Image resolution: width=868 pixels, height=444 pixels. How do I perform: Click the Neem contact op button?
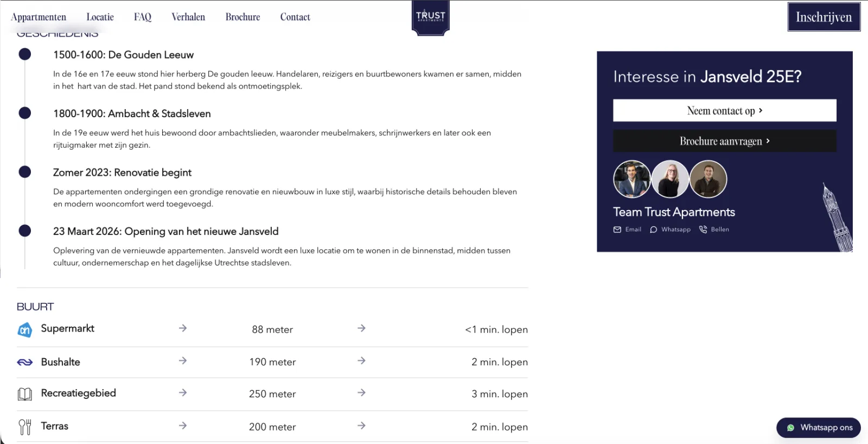(725, 110)
